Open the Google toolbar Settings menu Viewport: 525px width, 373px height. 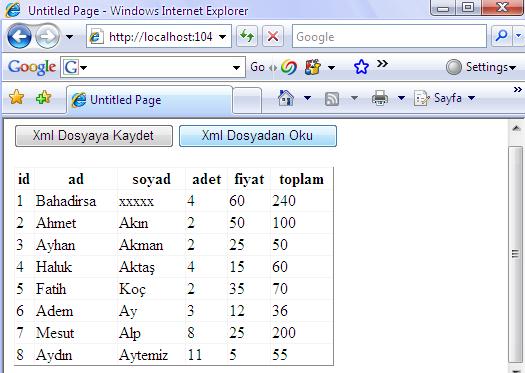[x=481, y=67]
